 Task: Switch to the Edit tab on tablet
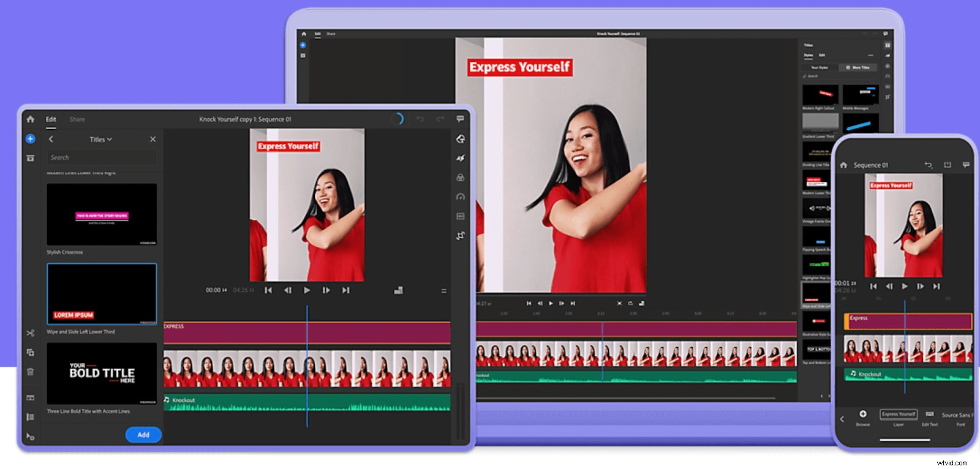51,119
